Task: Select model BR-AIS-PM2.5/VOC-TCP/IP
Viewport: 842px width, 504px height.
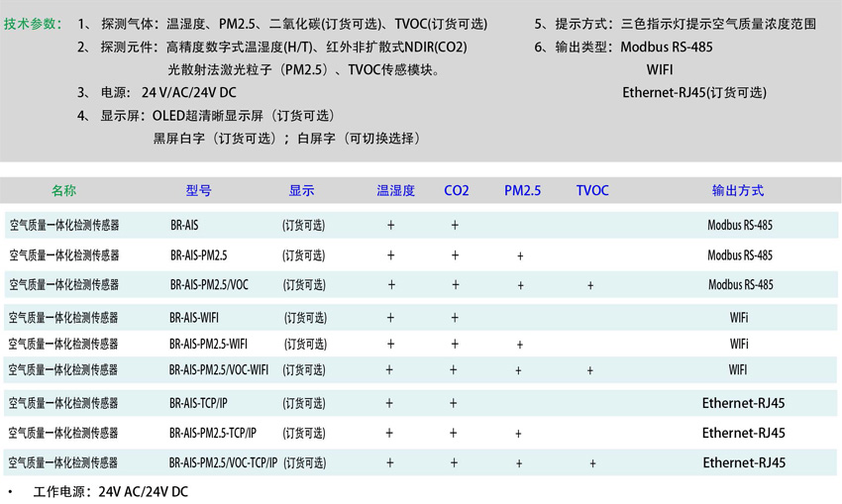Action: (x=223, y=462)
